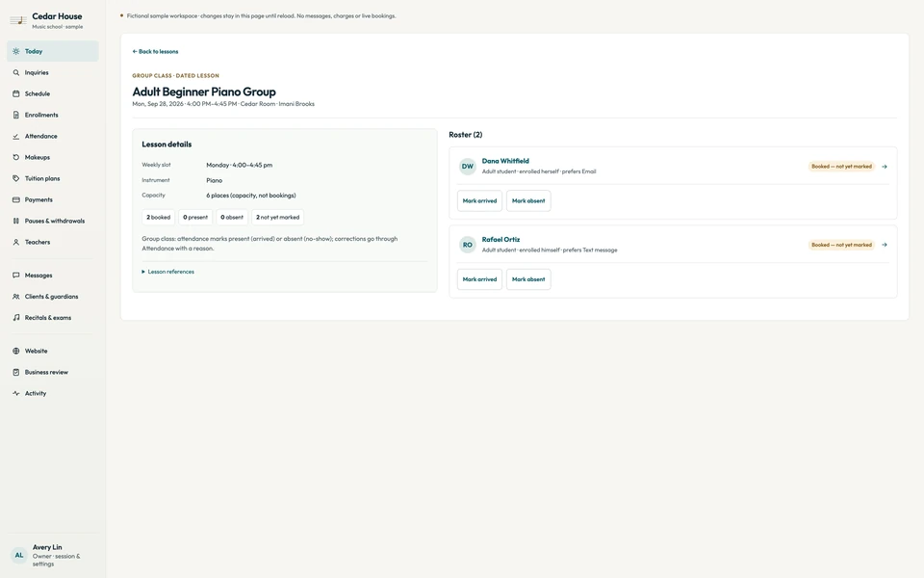924x578 pixels.
Task: Open the Schedule menu item
Action: click(52, 93)
